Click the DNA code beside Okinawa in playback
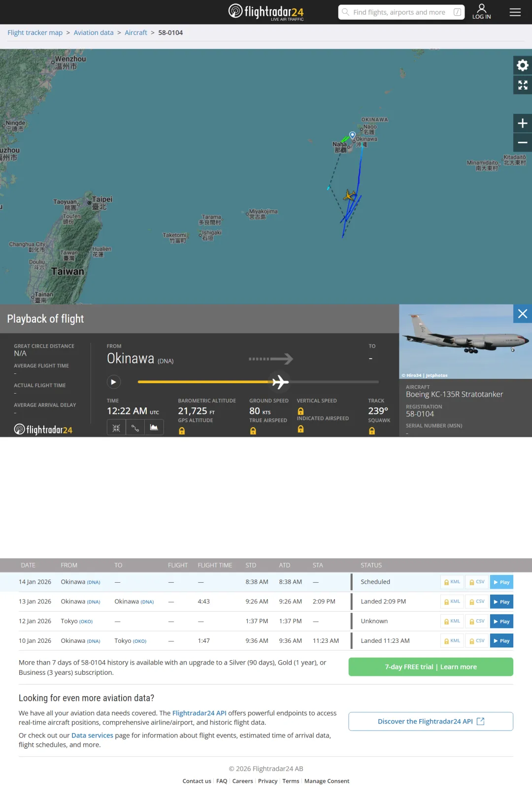The image size is (532, 800). (x=166, y=361)
